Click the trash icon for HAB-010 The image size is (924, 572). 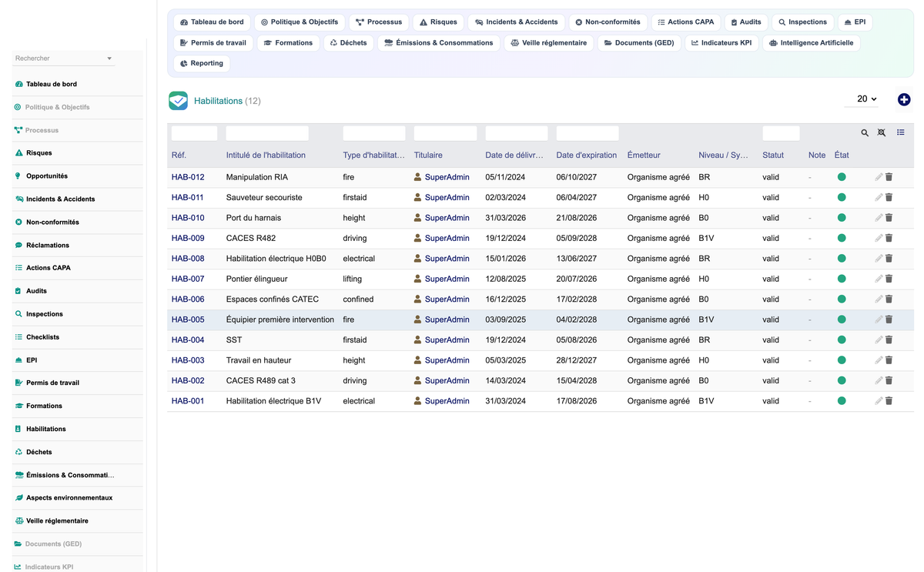pyautogui.click(x=889, y=218)
